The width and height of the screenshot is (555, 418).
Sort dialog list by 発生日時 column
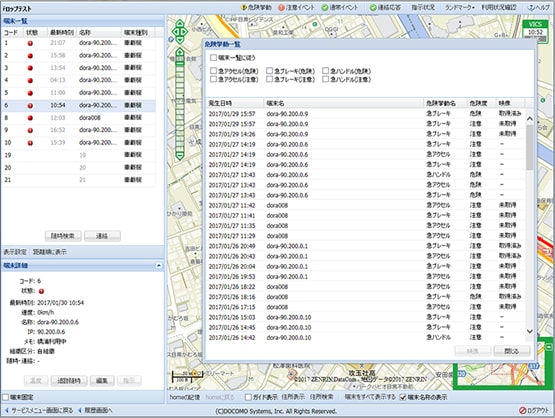[235, 103]
